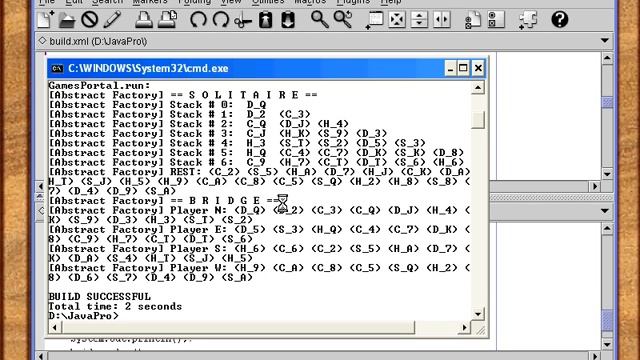The image size is (640, 360).
Task: Minimize the cmd.exe window
Action: (450, 68)
